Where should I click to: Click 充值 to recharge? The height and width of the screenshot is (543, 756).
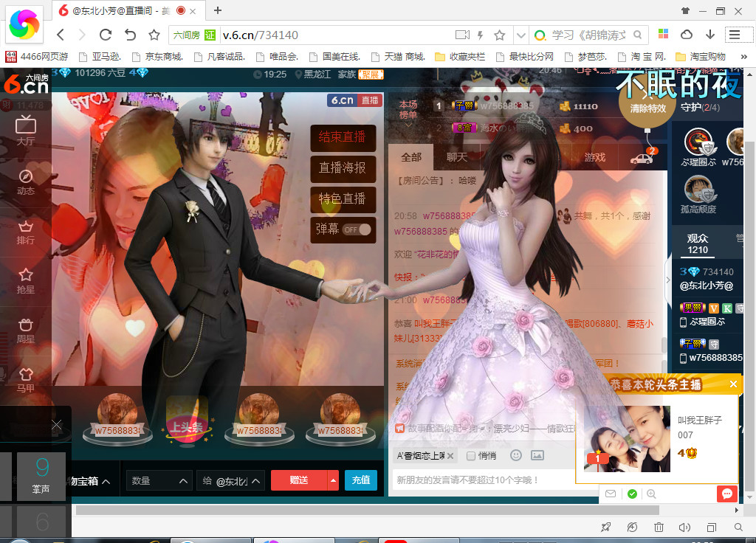point(361,480)
